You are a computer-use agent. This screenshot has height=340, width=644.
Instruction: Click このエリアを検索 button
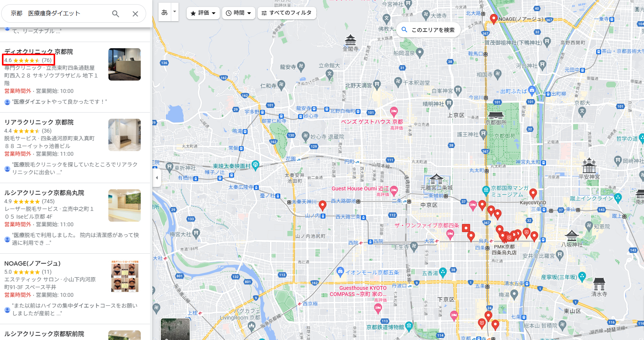(428, 30)
